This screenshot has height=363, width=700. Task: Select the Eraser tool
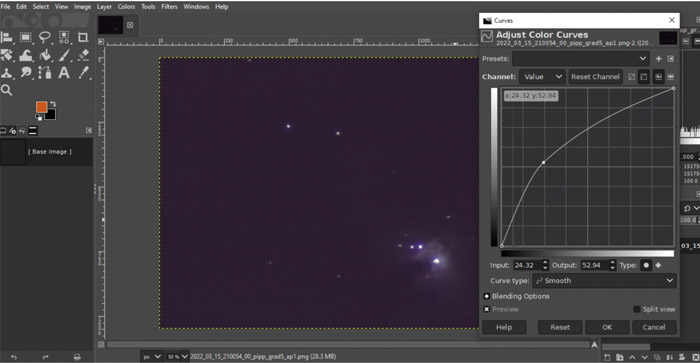[x=83, y=55]
